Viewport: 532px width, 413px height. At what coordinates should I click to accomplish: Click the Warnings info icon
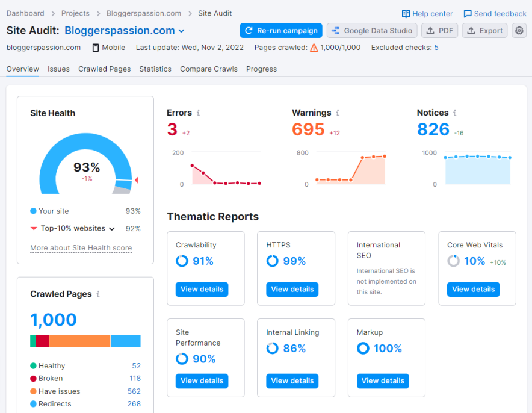[338, 113]
